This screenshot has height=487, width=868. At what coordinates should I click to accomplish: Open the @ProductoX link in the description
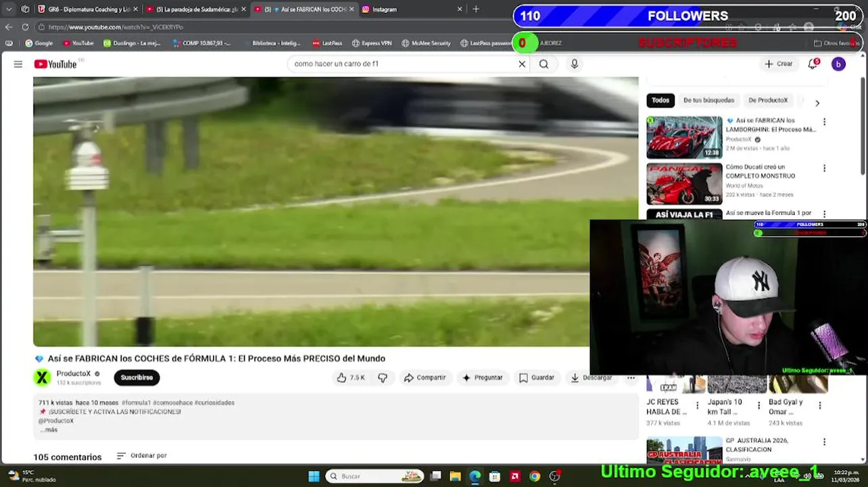coord(56,421)
